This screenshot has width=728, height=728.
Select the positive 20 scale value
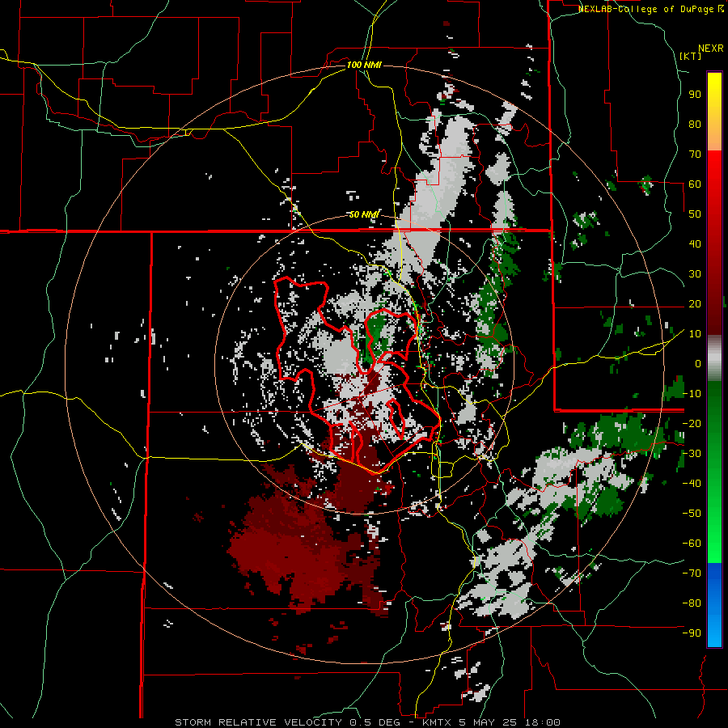point(695,304)
